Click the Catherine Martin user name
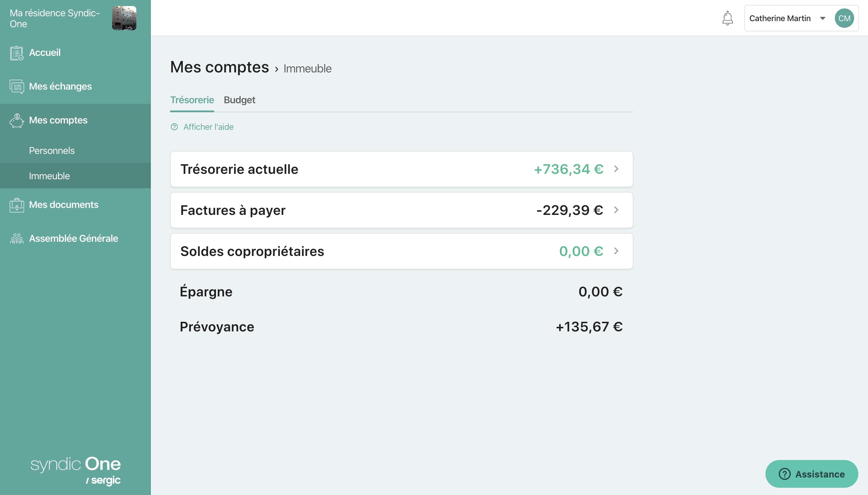This screenshot has height=495, width=868. tap(780, 18)
